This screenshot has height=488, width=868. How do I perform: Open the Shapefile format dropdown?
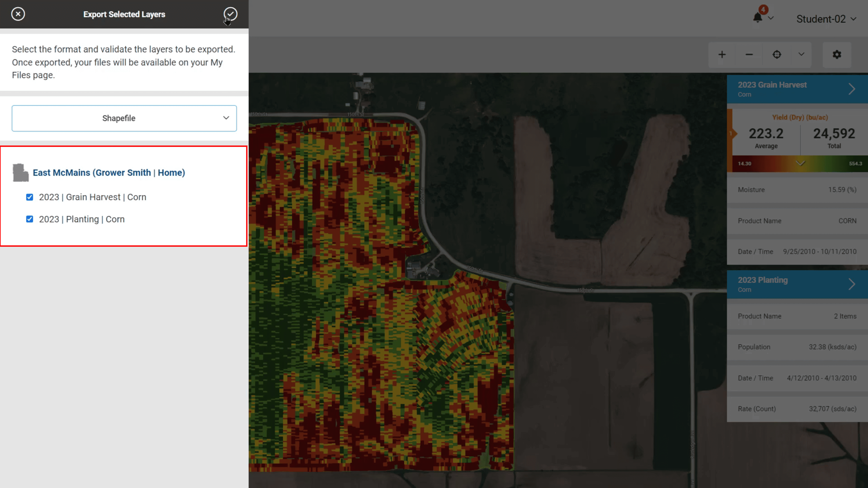[x=124, y=118]
